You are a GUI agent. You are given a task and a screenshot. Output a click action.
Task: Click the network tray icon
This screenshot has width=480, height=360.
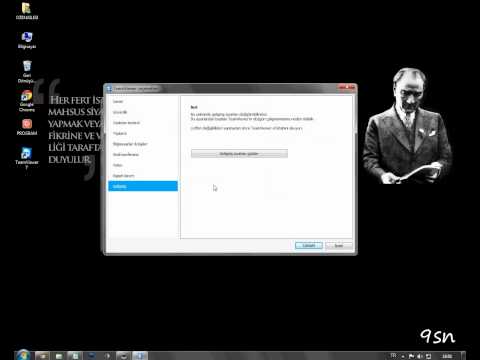pos(429,356)
